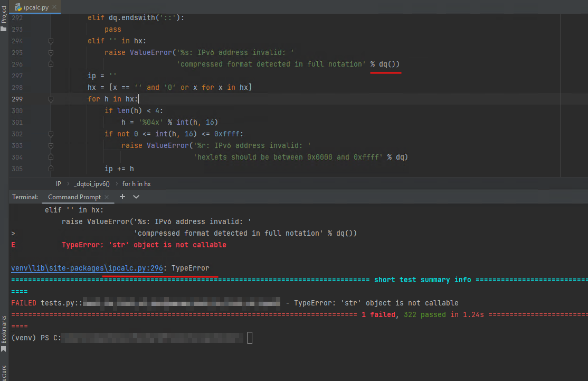Viewport: 588px width, 381px height.
Task: Toggle code fold marker on line 305
Action: (51, 169)
